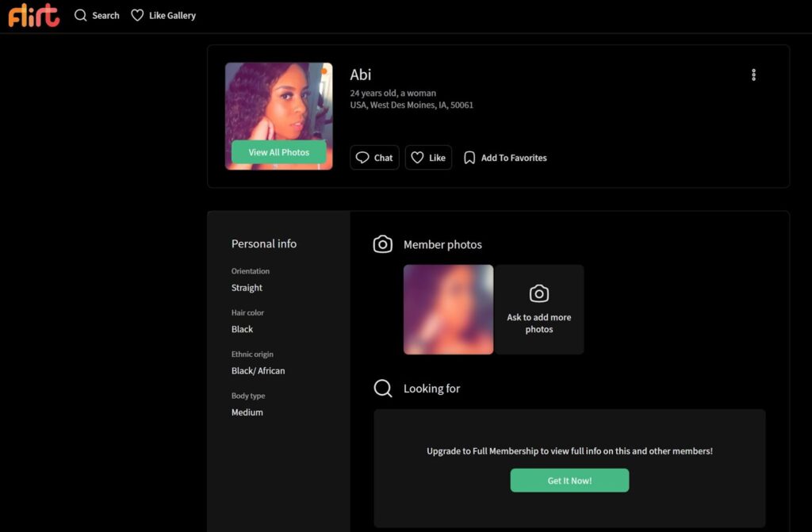Screen dimensions: 812x532
Task: Click the magnifier icon beside Looking for
Action: 383,388
